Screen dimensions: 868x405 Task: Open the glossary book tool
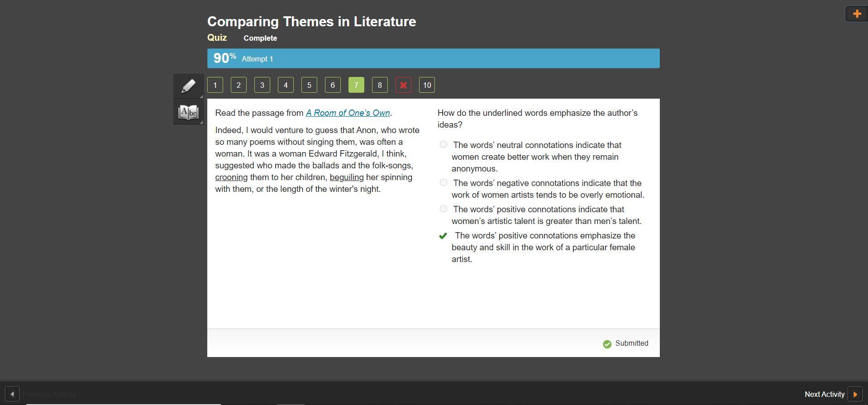pyautogui.click(x=188, y=112)
